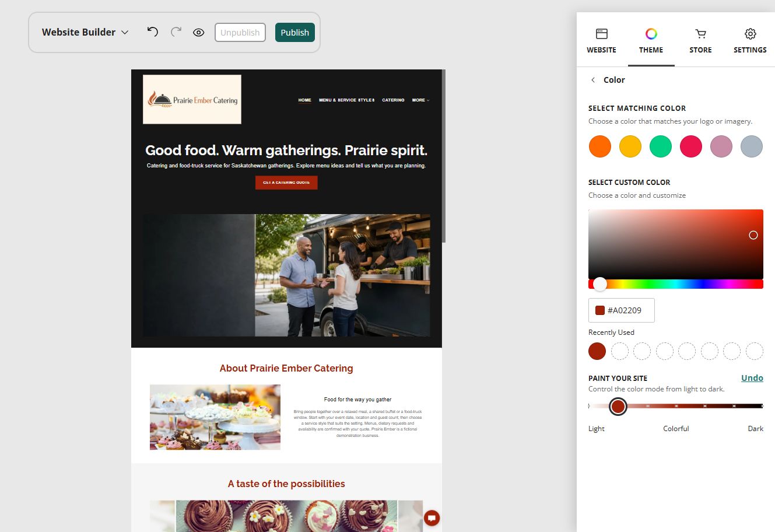The height and width of the screenshot is (532, 775).
Task: Choose the green matching color
Action: tap(661, 146)
